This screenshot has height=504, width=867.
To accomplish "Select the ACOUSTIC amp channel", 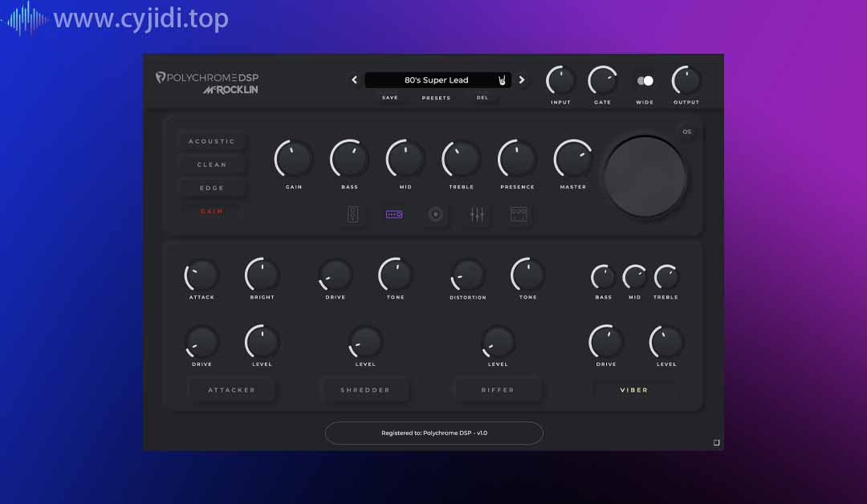I will point(212,141).
